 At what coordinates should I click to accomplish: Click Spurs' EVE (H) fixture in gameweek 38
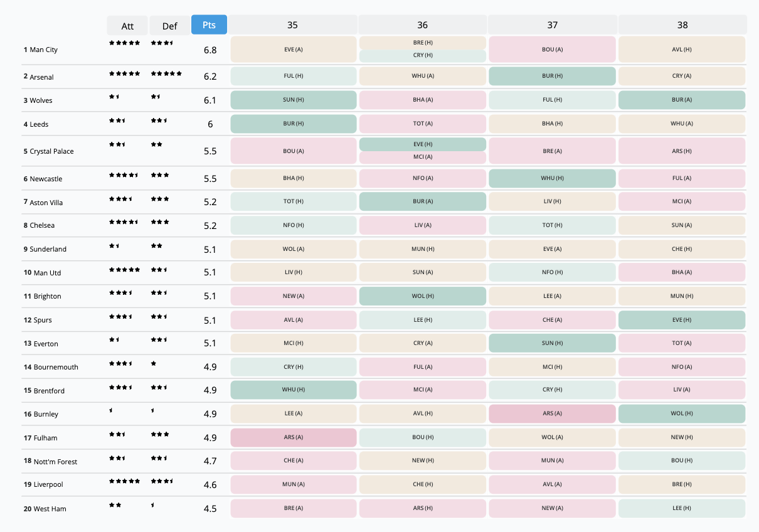point(682,320)
